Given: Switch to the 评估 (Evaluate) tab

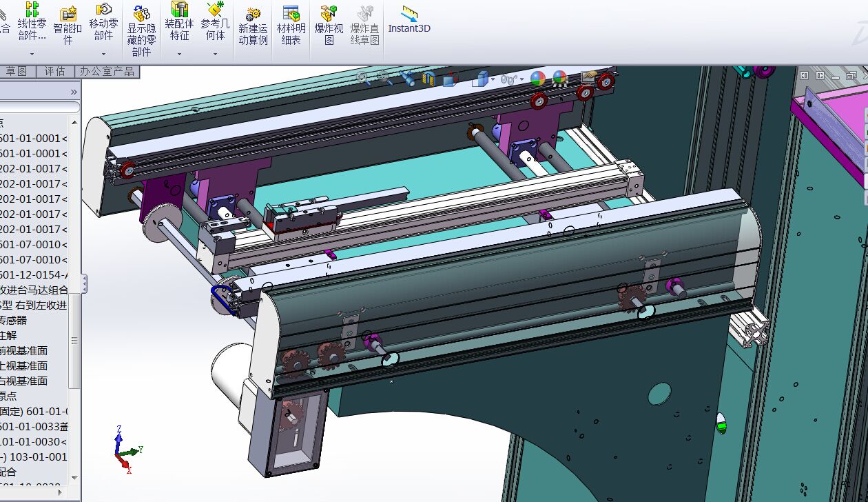Looking at the screenshot, I should tap(54, 71).
